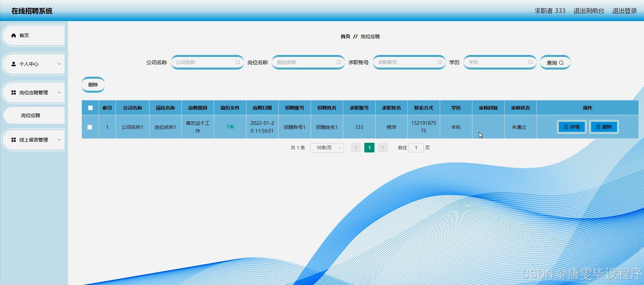Click the search icon in 求职账号 field
This screenshot has width=644, height=285.
tap(440, 62)
